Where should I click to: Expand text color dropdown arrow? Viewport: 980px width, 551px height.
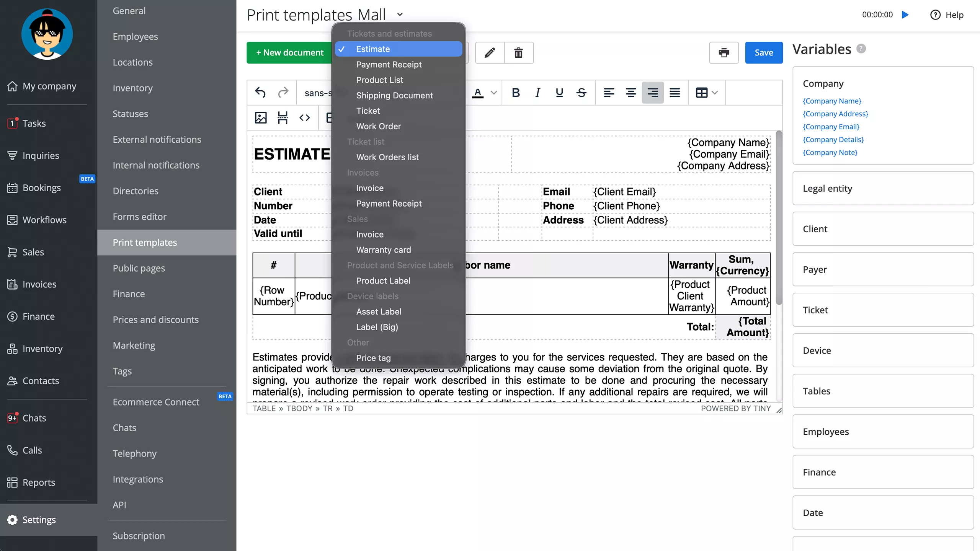pyautogui.click(x=494, y=93)
